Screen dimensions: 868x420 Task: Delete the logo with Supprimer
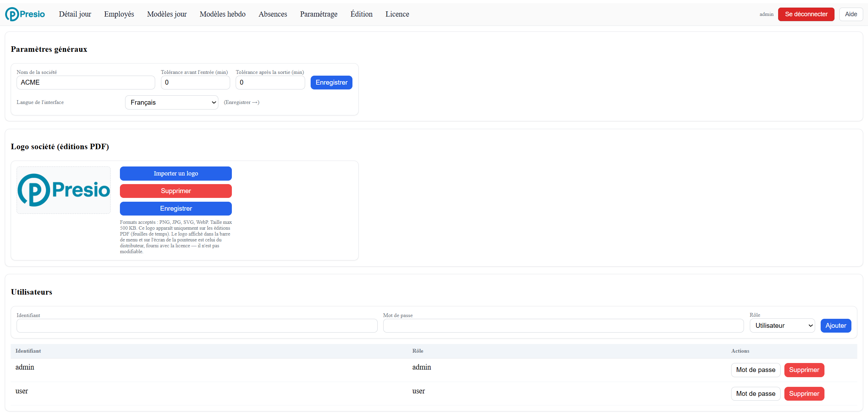176,191
